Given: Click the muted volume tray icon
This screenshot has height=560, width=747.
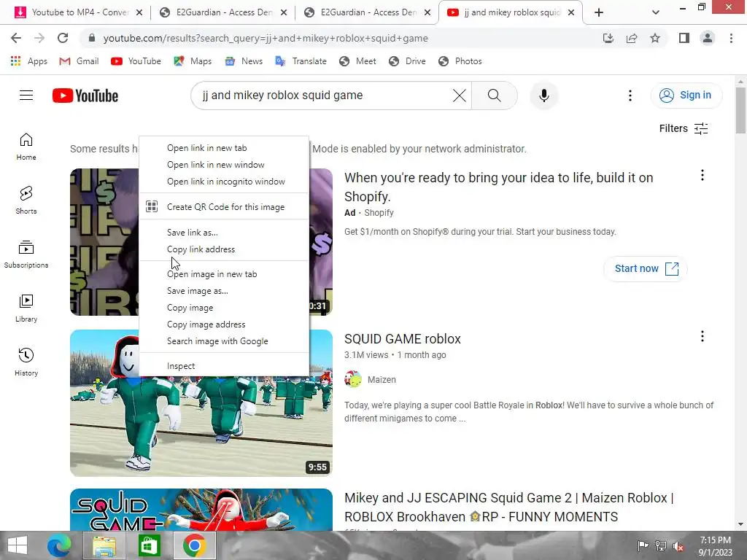Looking at the screenshot, I should coord(678,545).
